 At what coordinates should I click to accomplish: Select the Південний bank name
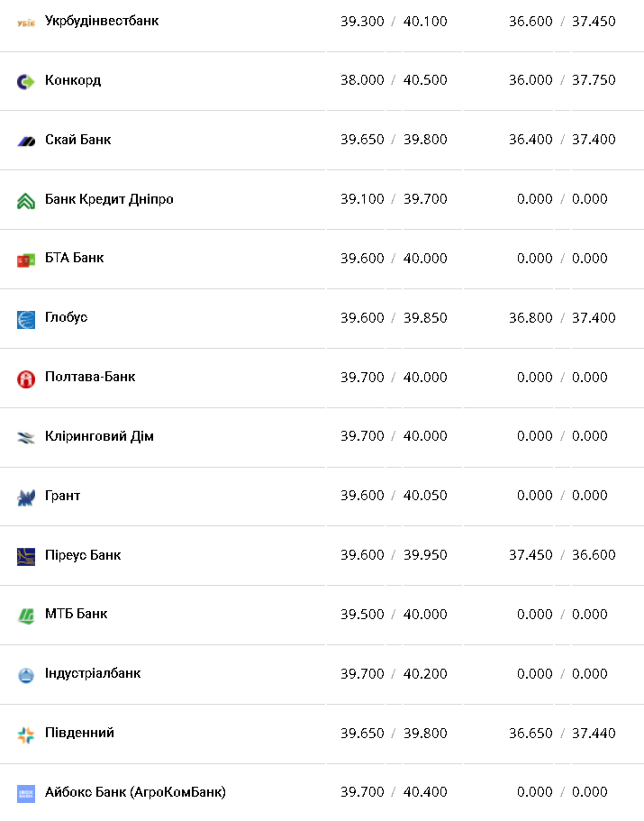click(x=79, y=733)
